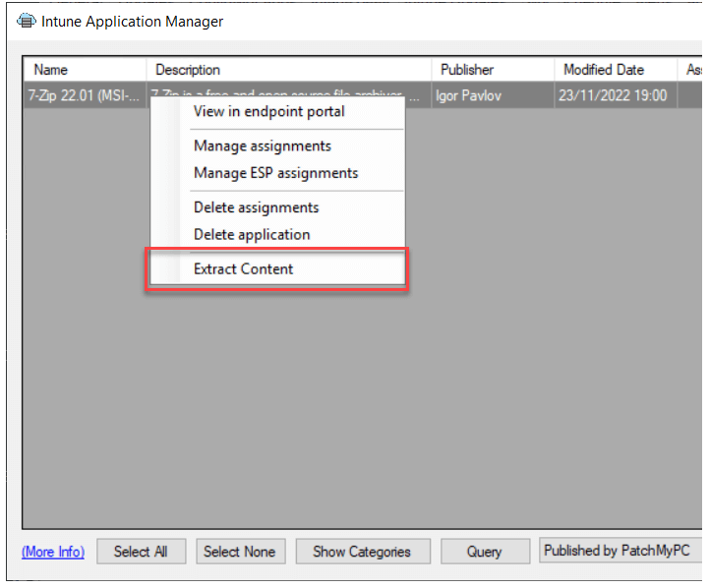The width and height of the screenshot is (709, 588).
Task: Sort by Description column header
Action: [289, 70]
